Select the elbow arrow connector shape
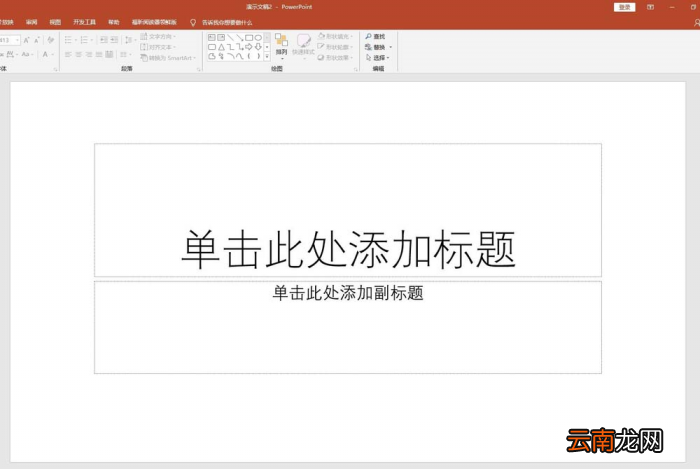Image resolution: width=700 pixels, height=469 pixels. pyautogui.click(x=240, y=47)
